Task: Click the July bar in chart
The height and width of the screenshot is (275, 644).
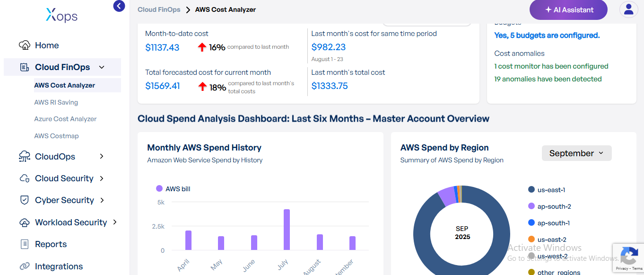Action: pyautogui.click(x=287, y=230)
